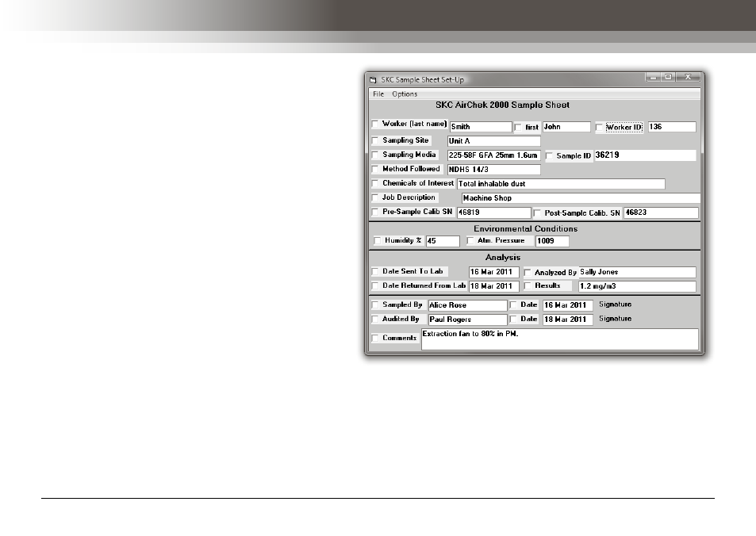The image size is (756, 536).
Task: Tick the Method Followed checkbox
Action: pos(375,169)
